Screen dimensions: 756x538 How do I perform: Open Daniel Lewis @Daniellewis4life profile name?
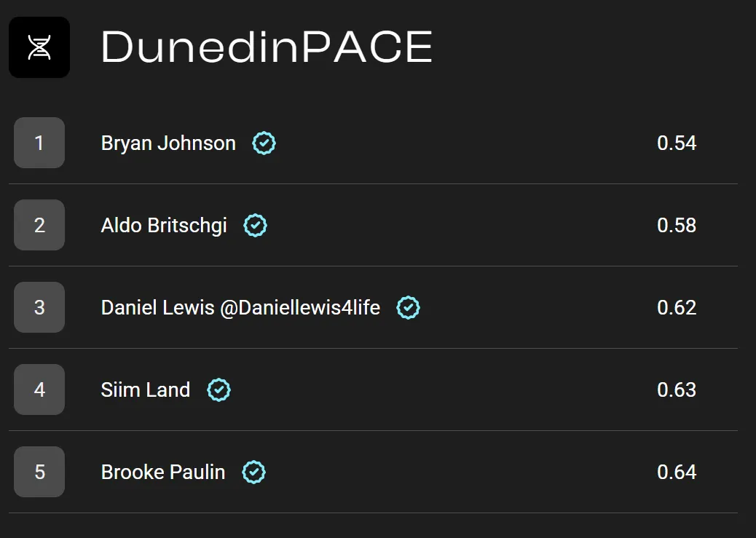pyautogui.click(x=240, y=307)
